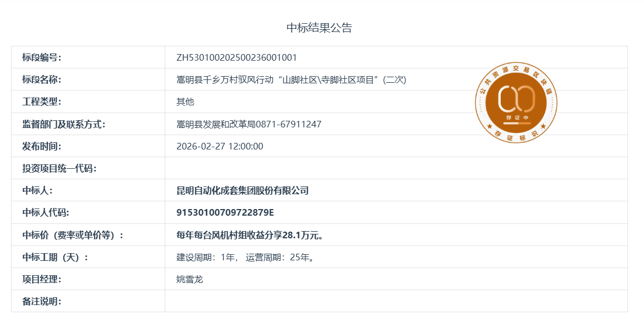Click the 中标人代码 label
The image size is (644, 321).
46,213
